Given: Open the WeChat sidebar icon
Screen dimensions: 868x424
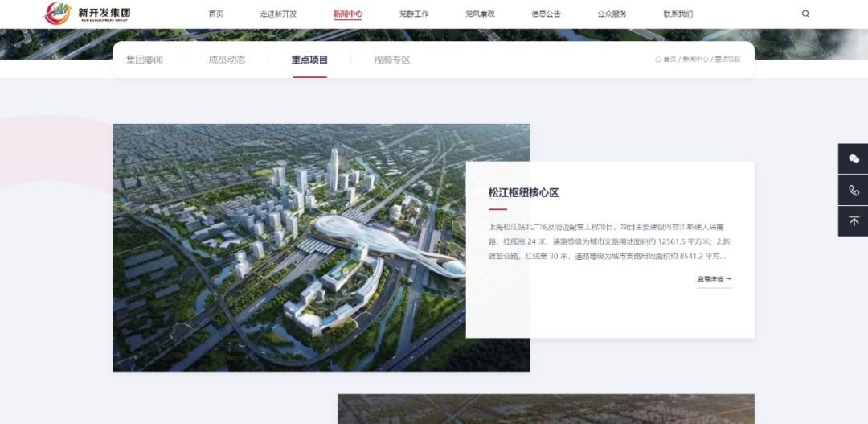Looking at the screenshot, I should [854, 159].
